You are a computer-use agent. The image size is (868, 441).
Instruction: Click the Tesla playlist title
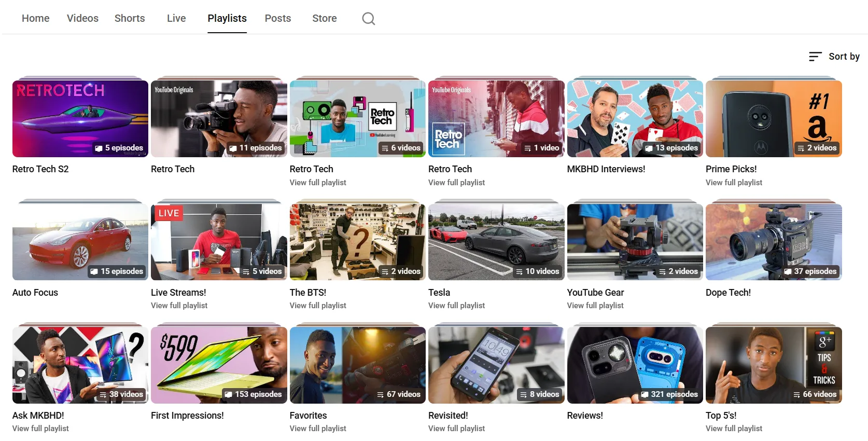pyautogui.click(x=439, y=293)
